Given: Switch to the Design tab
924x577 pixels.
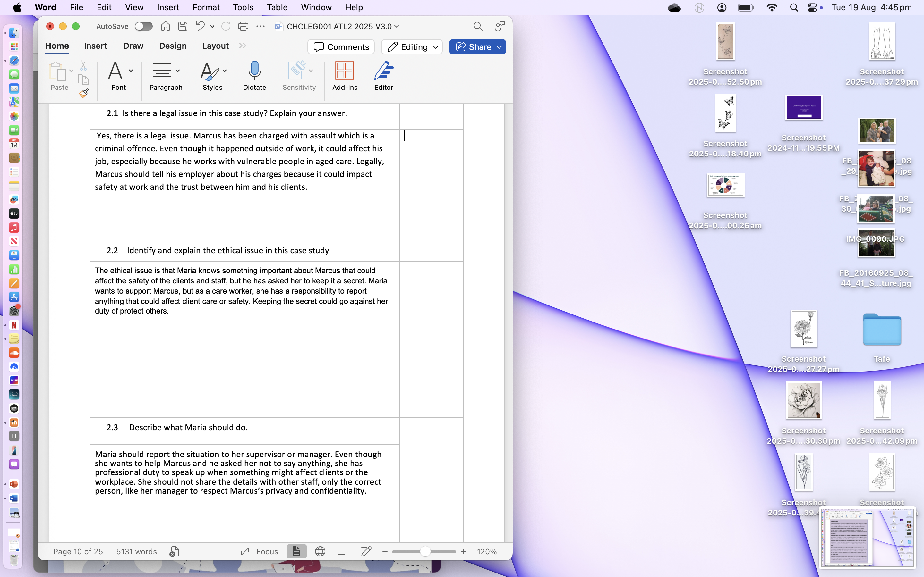Looking at the screenshot, I should tap(173, 46).
